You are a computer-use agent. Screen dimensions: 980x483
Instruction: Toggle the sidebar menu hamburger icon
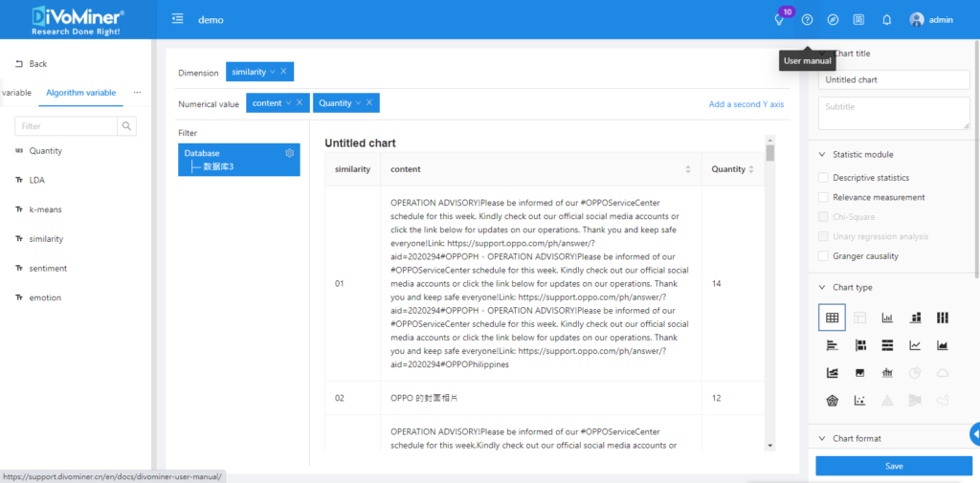coord(177,19)
